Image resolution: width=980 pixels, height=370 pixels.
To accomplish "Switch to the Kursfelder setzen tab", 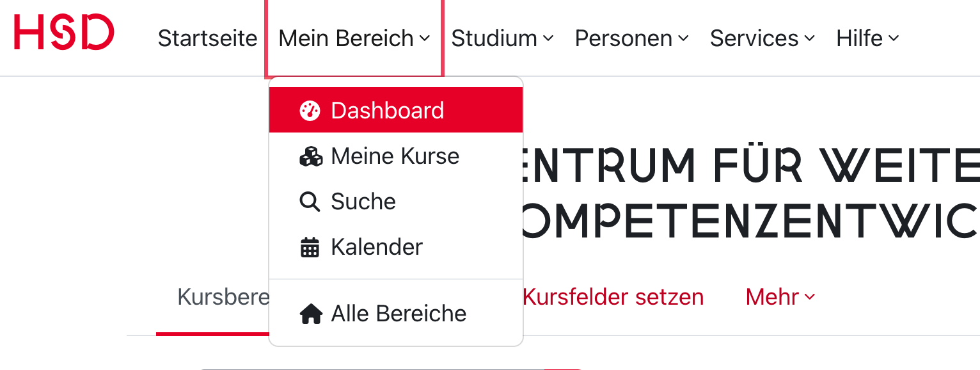I will pyautogui.click(x=613, y=297).
